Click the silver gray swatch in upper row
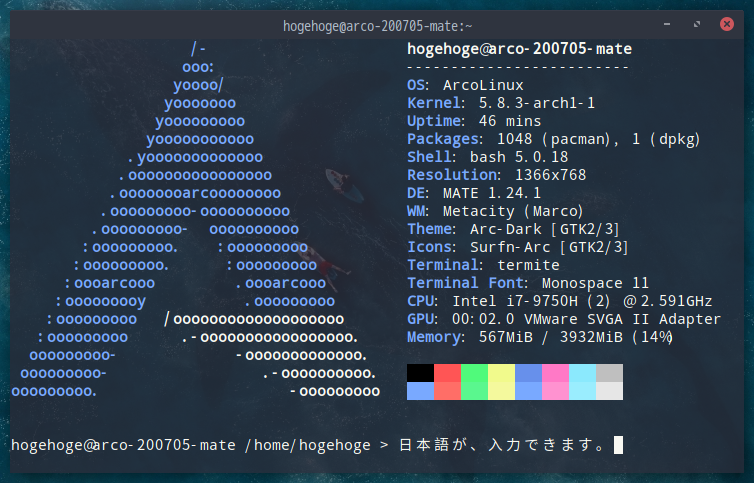 (609, 373)
